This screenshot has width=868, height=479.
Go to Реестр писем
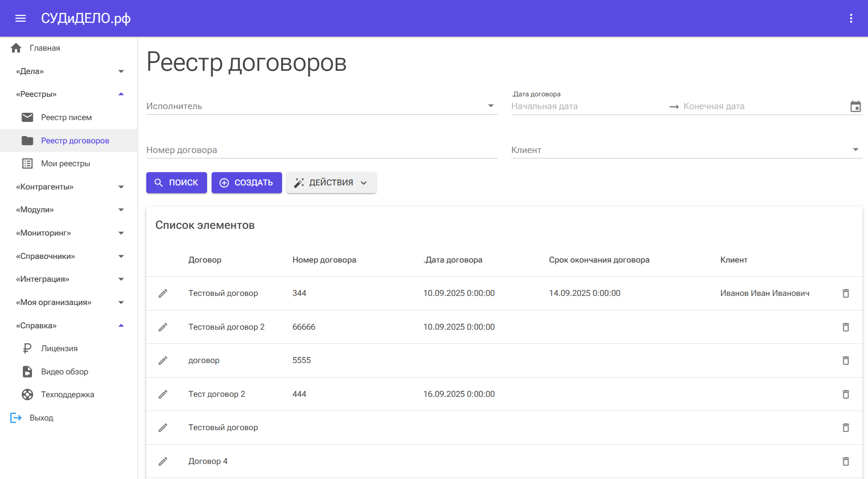coord(66,117)
